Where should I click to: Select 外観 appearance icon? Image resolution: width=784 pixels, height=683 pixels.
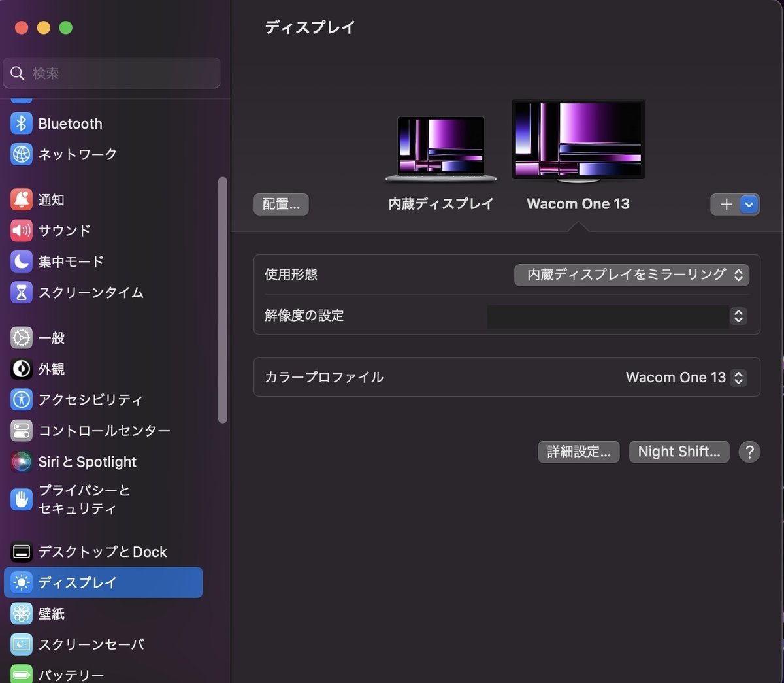[22, 369]
